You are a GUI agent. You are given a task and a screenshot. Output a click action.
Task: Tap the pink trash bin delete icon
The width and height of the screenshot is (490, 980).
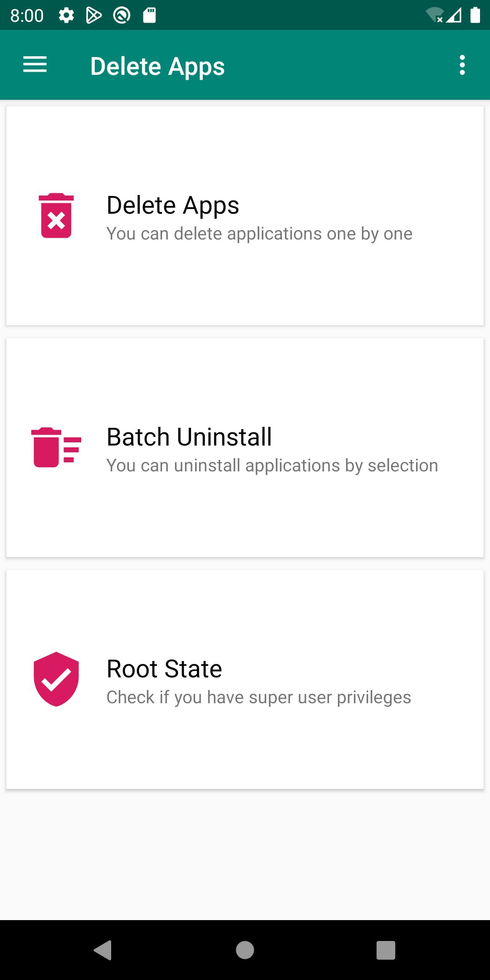pyautogui.click(x=56, y=216)
